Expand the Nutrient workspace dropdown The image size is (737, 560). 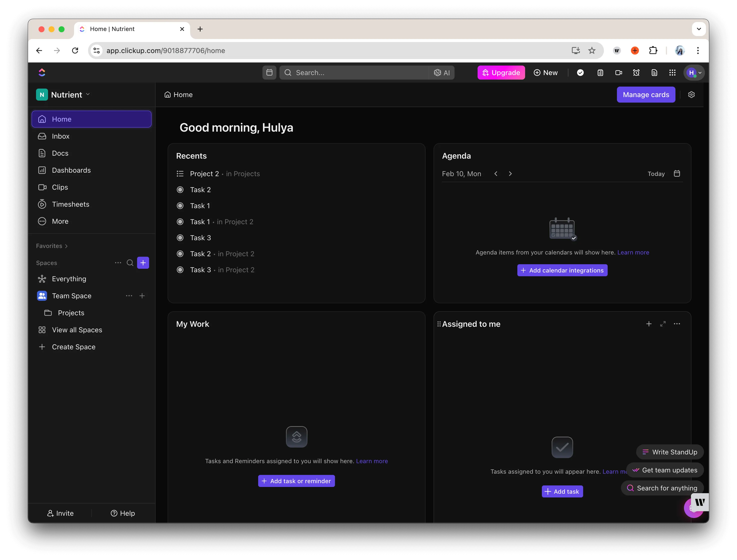click(88, 94)
